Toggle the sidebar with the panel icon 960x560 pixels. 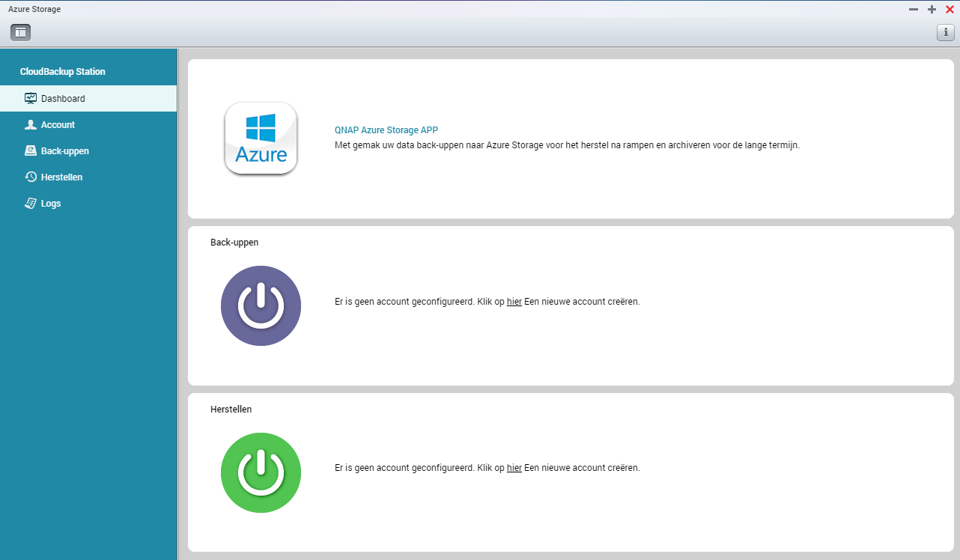[20, 31]
